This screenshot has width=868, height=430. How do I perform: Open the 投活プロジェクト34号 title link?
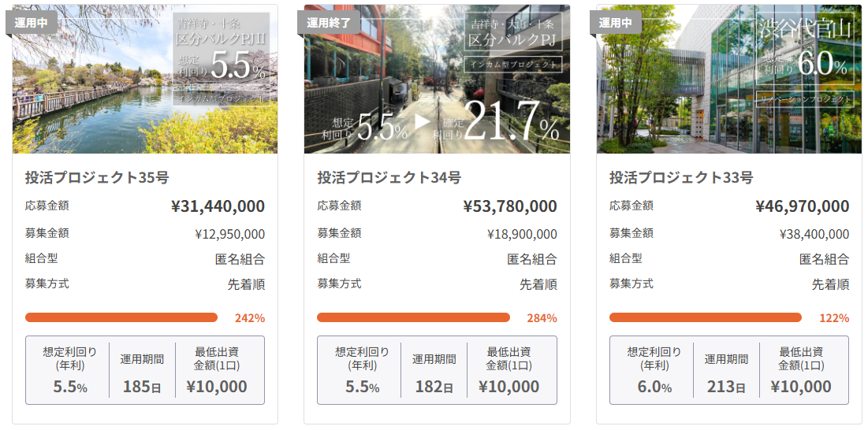pos(389,177)
